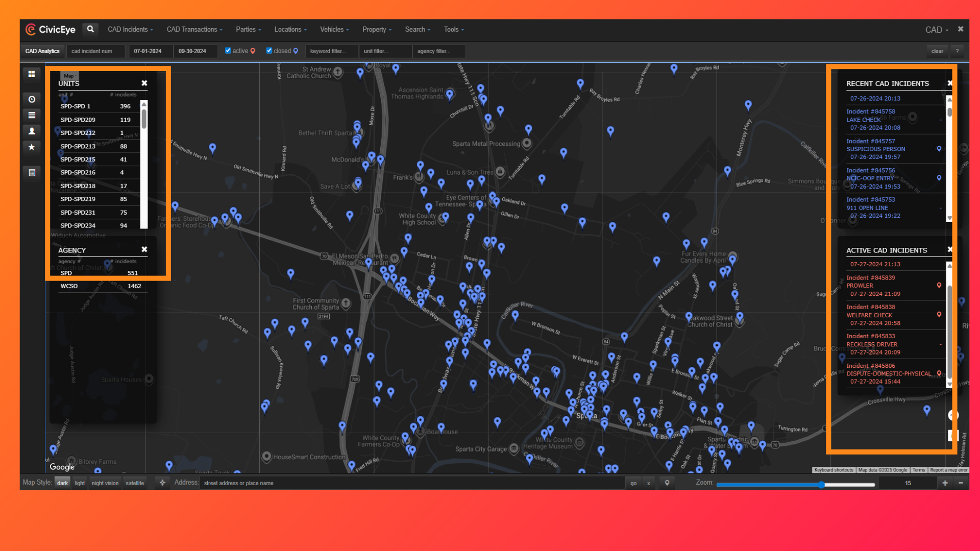Click the magnifier search icon in top bar
This screenshot has width=980, height=551.
[90, 29]
